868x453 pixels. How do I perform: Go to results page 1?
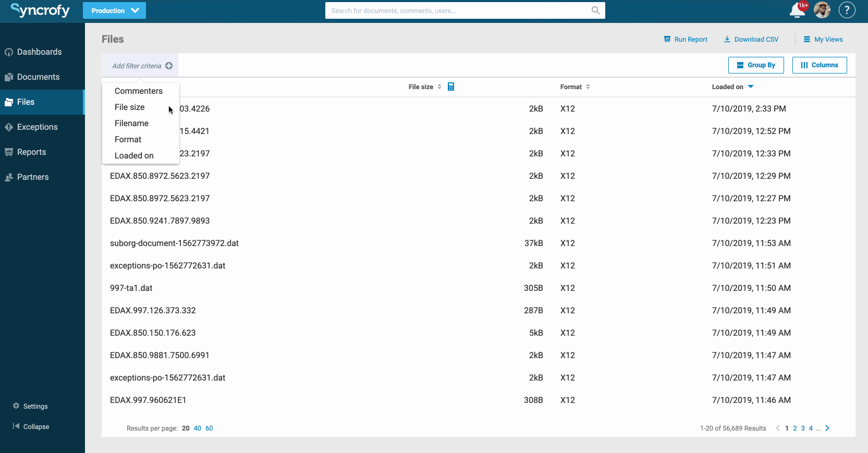pos(787,428)
